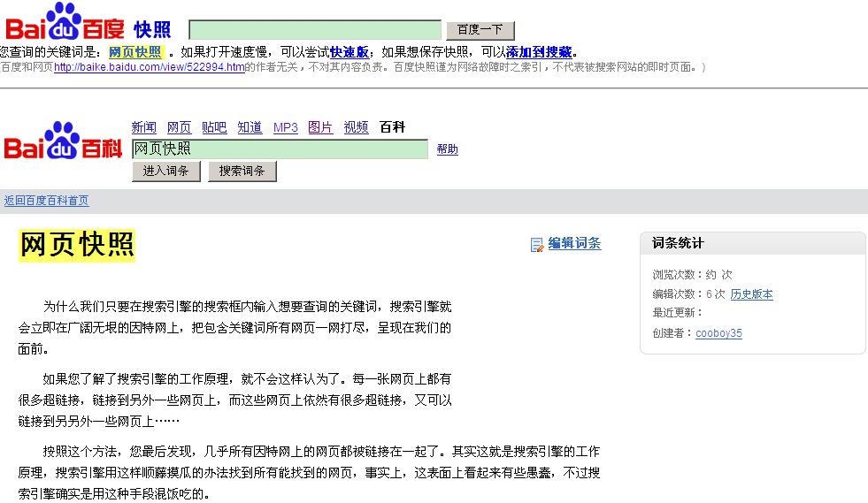Open the 图片 tab

tap(320, 127)
